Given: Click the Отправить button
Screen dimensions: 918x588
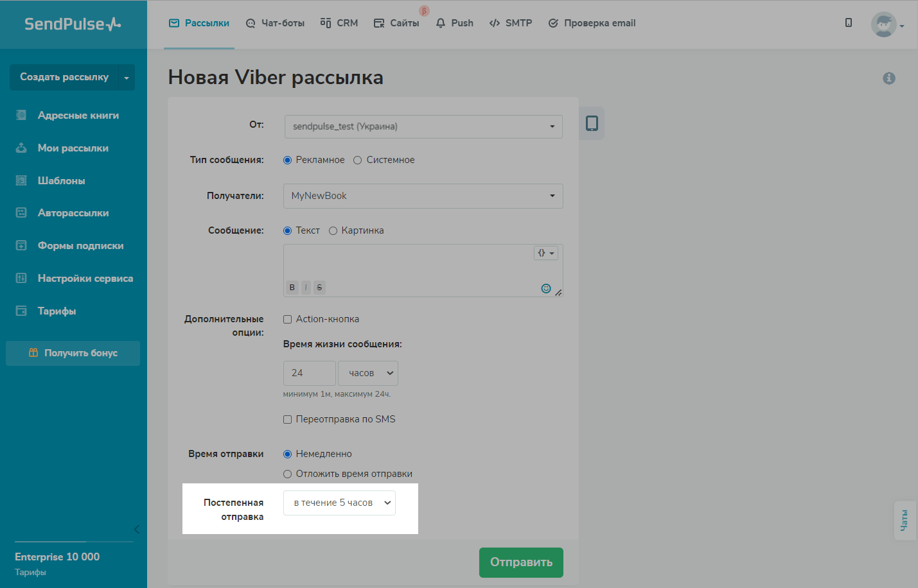Looking at the screenshot, I should pos(521,562).
